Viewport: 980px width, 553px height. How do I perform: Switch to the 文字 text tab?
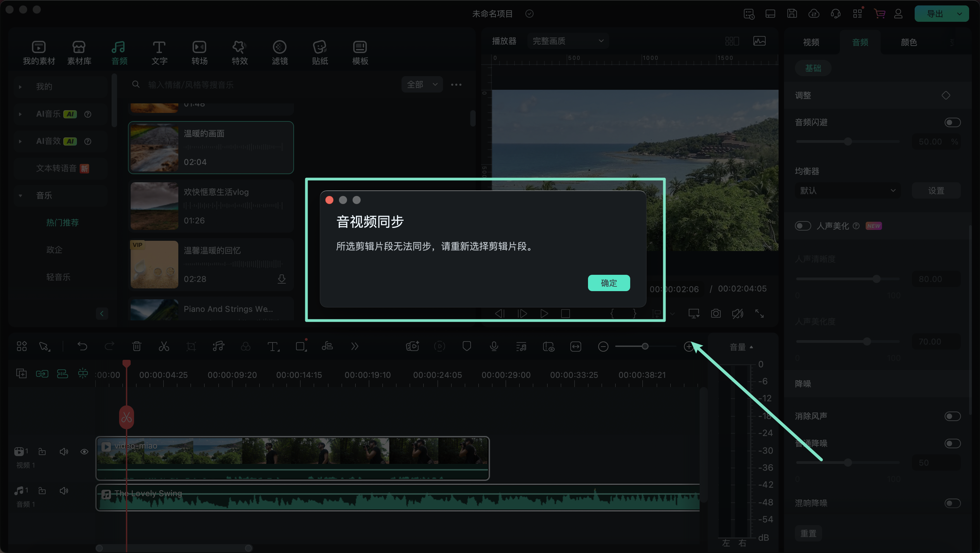tap(159, 53)
